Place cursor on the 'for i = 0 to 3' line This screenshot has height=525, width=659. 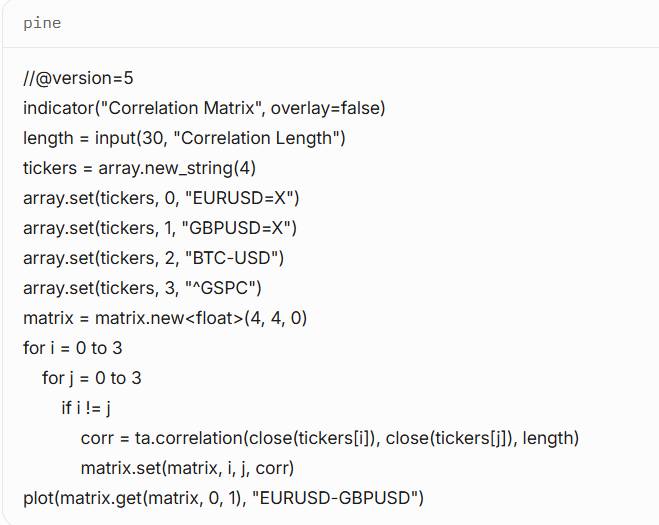tap(73, 348)
